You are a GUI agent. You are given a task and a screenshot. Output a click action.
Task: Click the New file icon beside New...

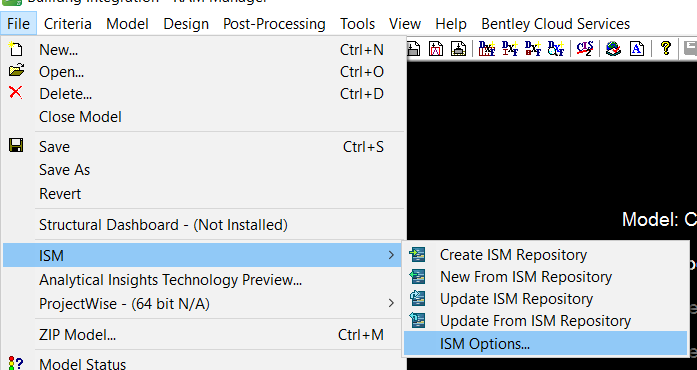[16, 48]
